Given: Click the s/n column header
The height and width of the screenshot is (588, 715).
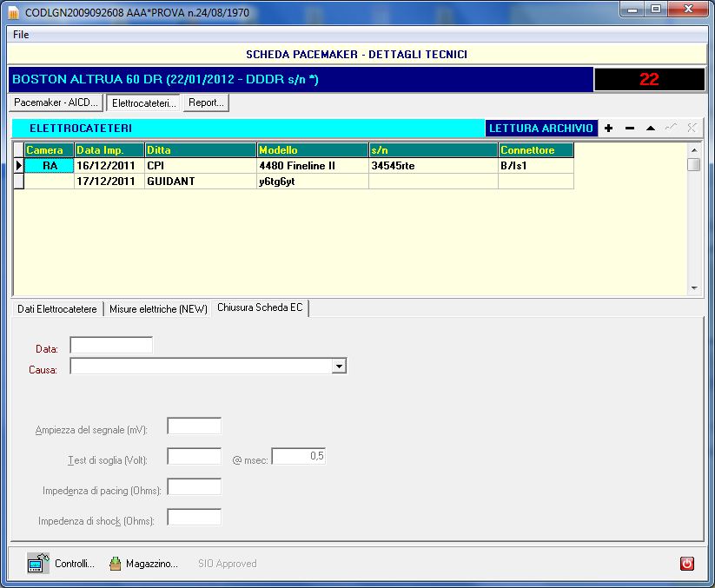Looking at the screenshot, I should tap(434, 150).
